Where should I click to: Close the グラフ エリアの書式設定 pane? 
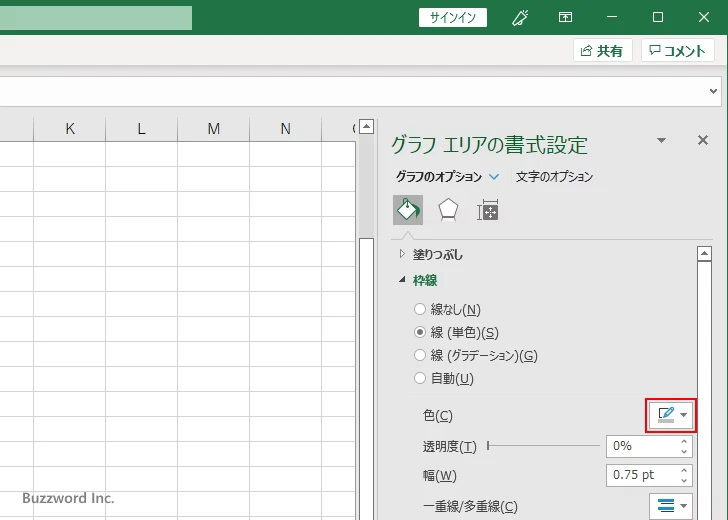click(702, 141)
